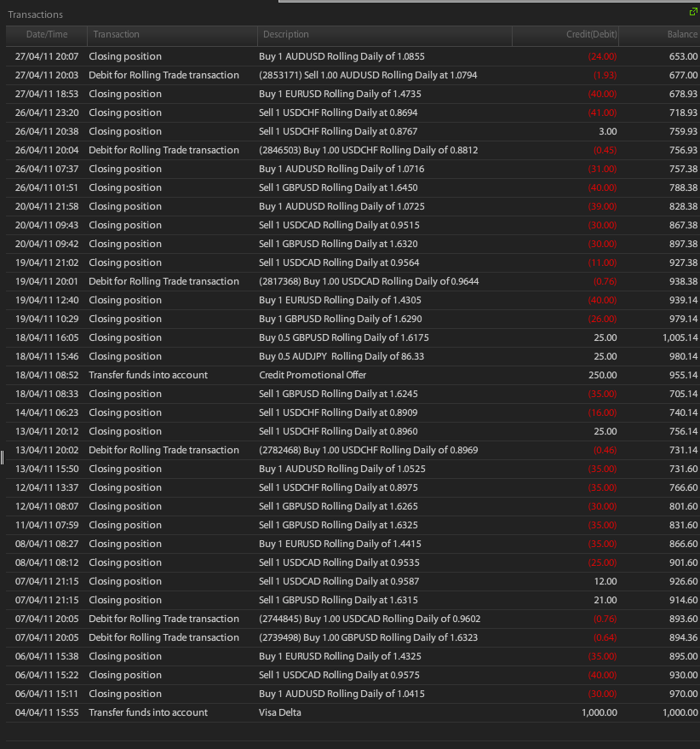Click 'Buy 1 AUDUSD Rolling Daily of 1.0525'
Viewport: 700px width, 749px height.
[341, 469]
